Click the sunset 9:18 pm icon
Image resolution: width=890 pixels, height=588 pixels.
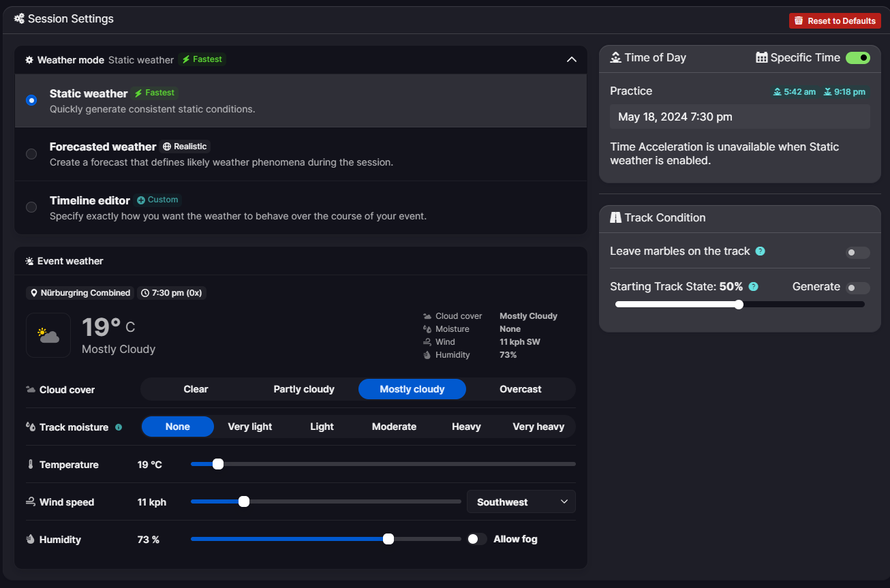pyautogui.click(x=827, y=92)
